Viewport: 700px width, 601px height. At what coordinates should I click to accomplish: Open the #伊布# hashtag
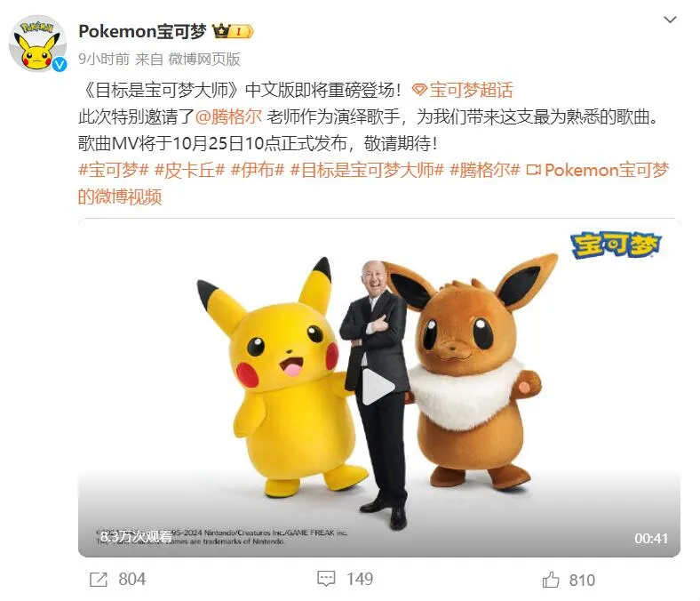pos(258,170)
